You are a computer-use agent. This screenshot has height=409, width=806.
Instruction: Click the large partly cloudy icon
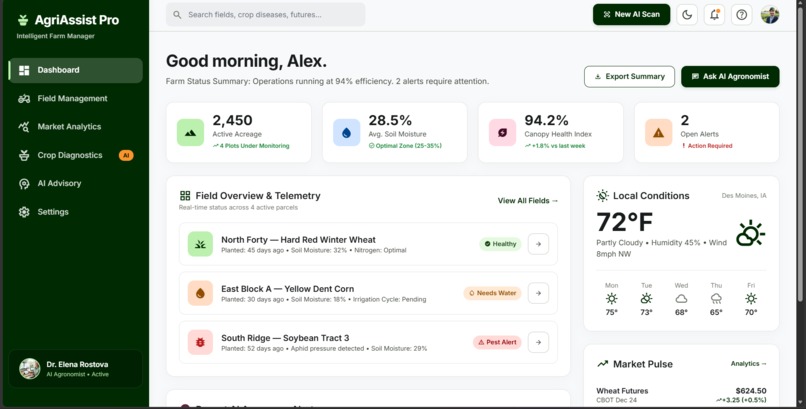click(x=750, y=234)
